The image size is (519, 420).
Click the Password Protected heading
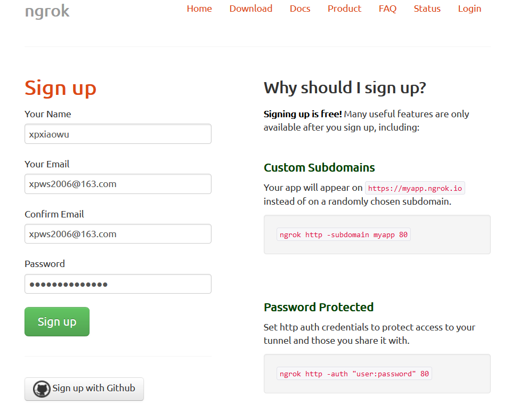click(x=319, y=307)
